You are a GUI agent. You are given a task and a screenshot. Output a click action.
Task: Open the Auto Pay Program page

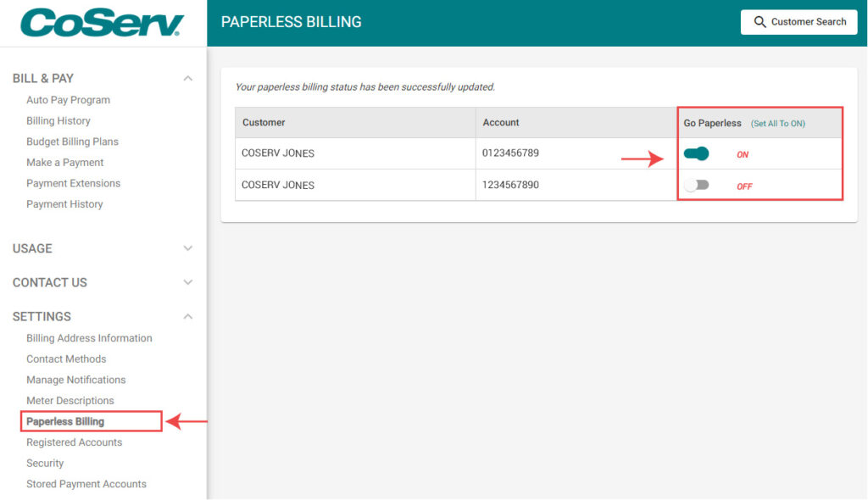(x=68, y=99)
